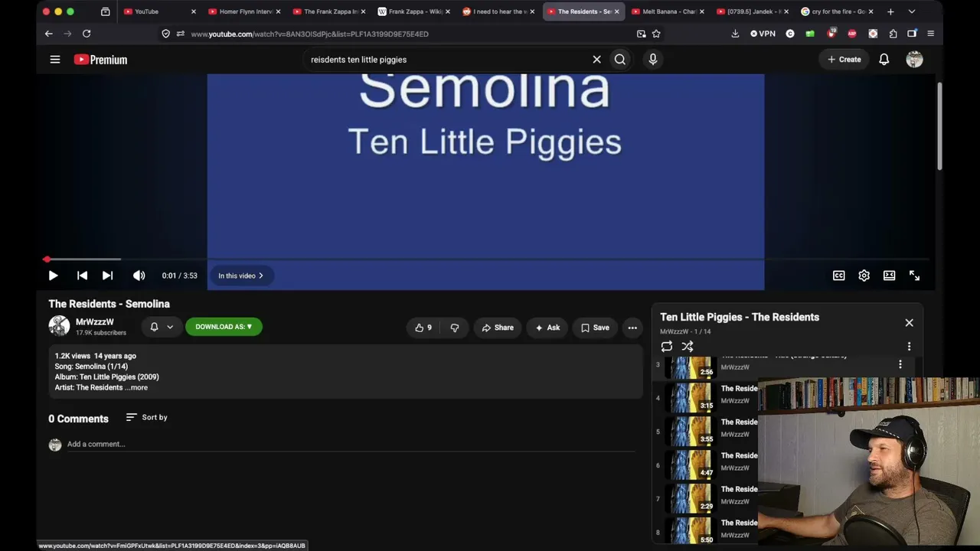Expand the In this video chapters
Viewport: 980px width, 551px height.
pyautogui.click(x=240, y=275)
